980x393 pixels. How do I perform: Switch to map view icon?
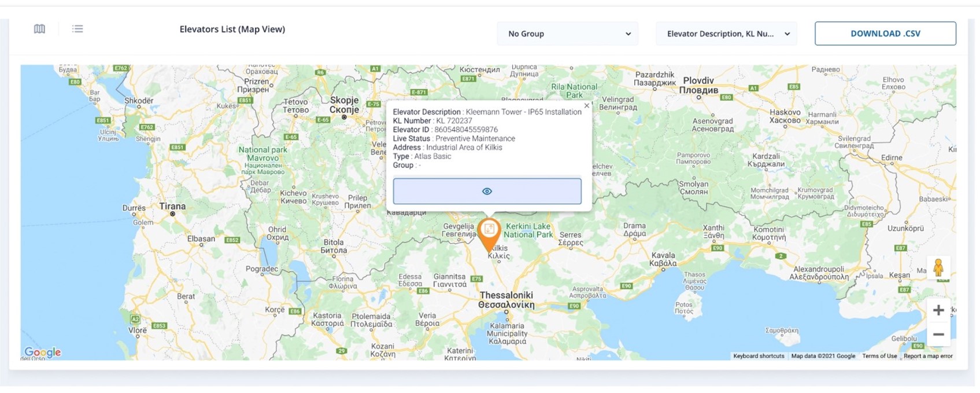[x=39, y=29]
